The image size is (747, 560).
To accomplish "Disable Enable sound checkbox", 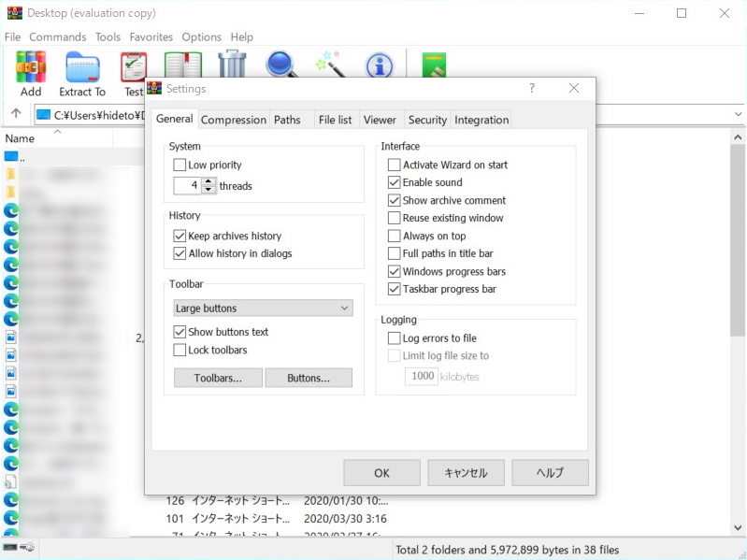I will coord(394,182).
